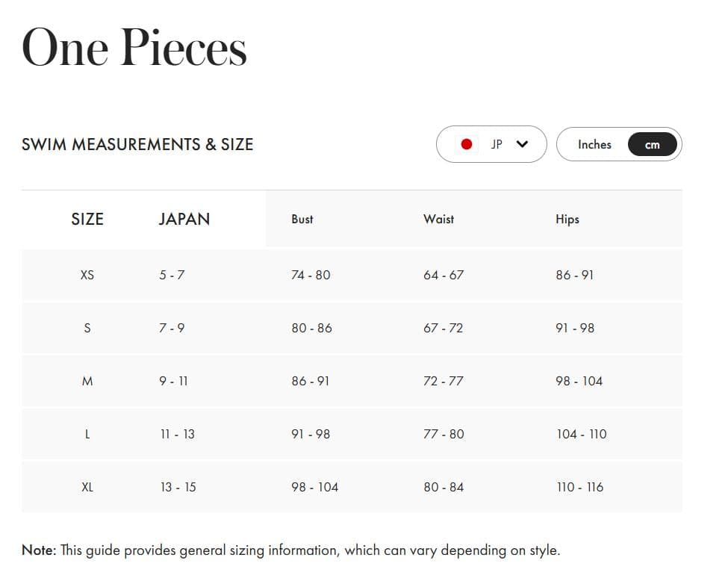
Task: Click the XL size row label
Action: pyautogui.click(x=87, y=487)
